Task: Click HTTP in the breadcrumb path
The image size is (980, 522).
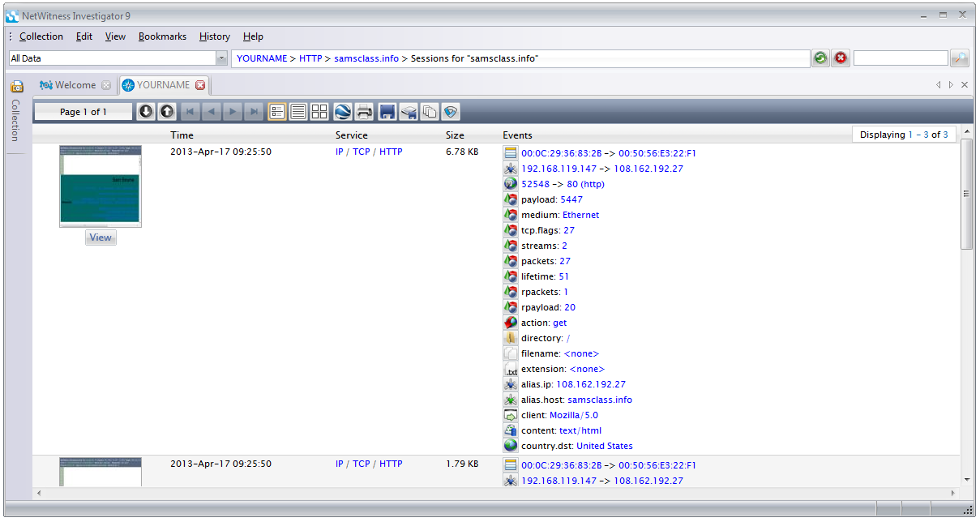Action: point(310,58)
